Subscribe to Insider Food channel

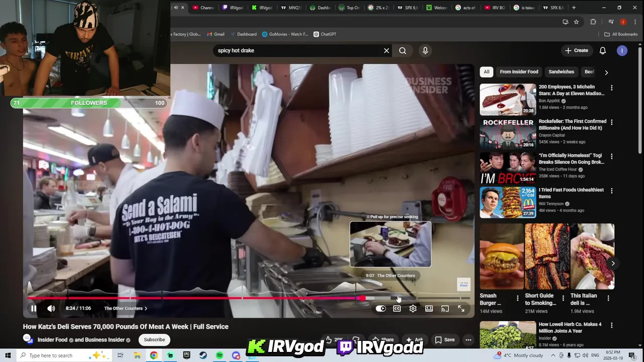(x=154, y=340)
